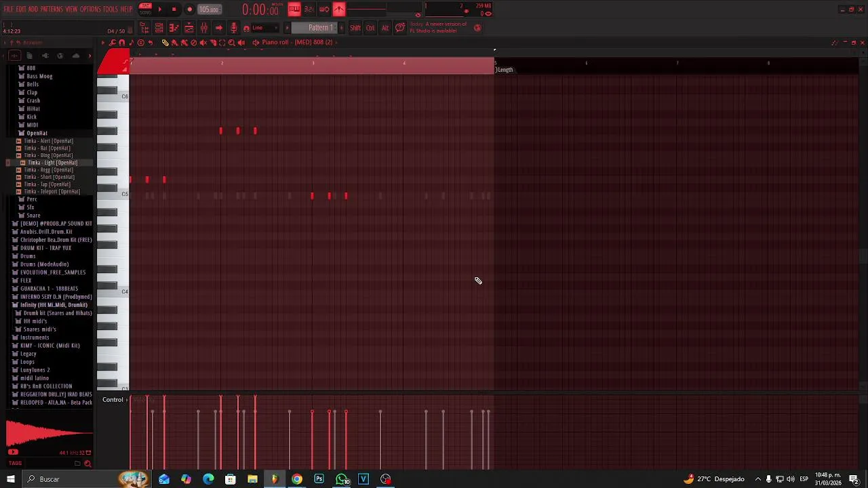Open the TOOLS menu
The width and height of the screenshot is (868, 488).
(x=111, y=9)
